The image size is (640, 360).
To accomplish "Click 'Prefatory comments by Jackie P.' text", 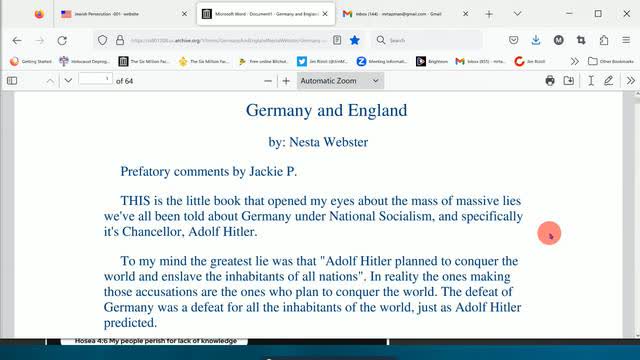I will [209, 171].
